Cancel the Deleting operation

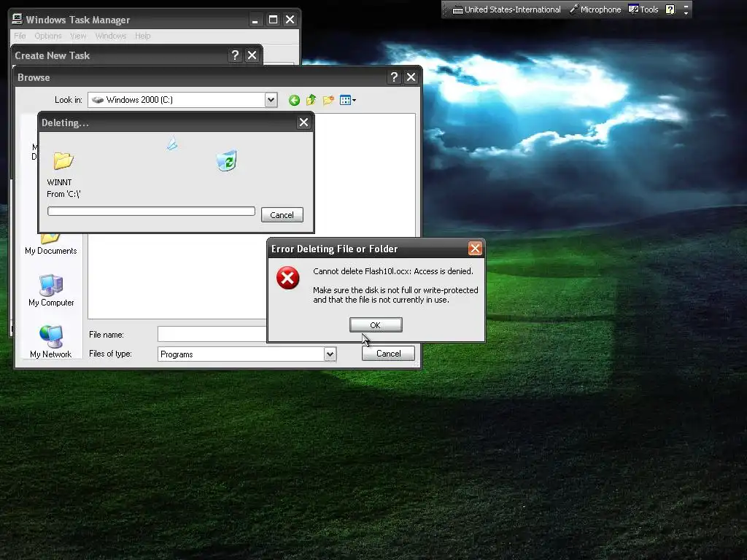(282, 215)
